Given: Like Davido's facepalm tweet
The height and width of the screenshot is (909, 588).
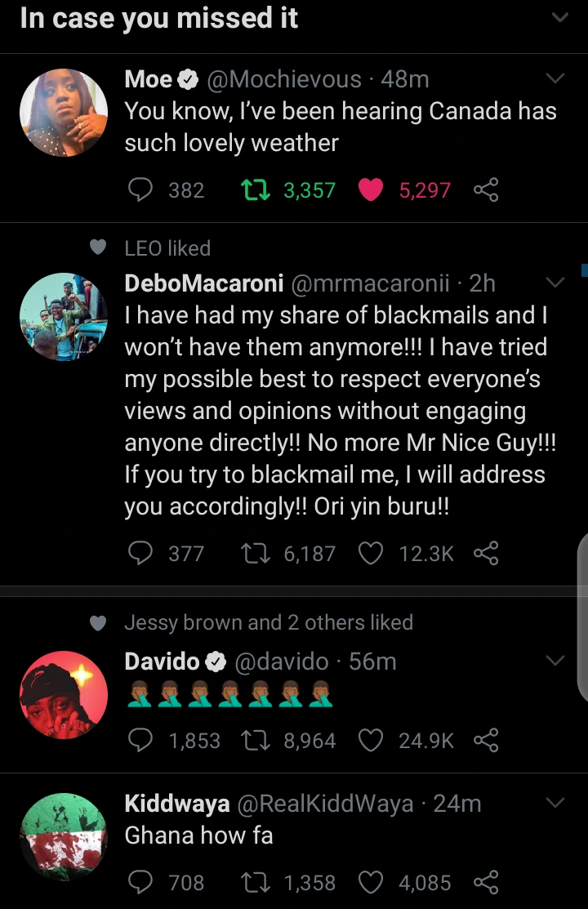Looking at the screenshot, I should [371, 741].
